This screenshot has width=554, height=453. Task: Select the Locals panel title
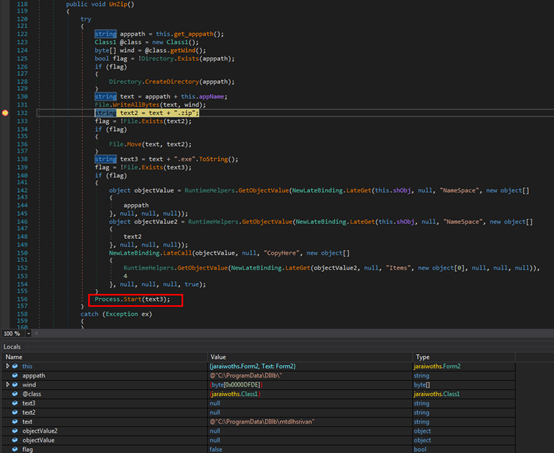[12, 347]
